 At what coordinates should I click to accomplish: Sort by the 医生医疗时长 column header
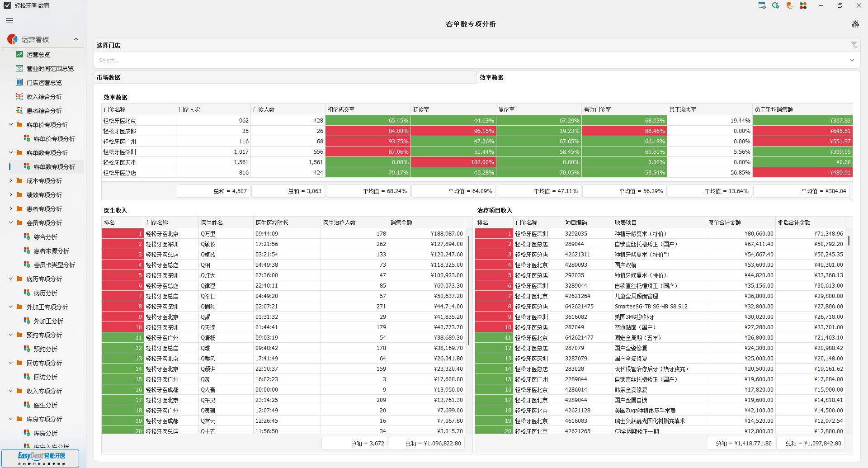pos(287,222)
